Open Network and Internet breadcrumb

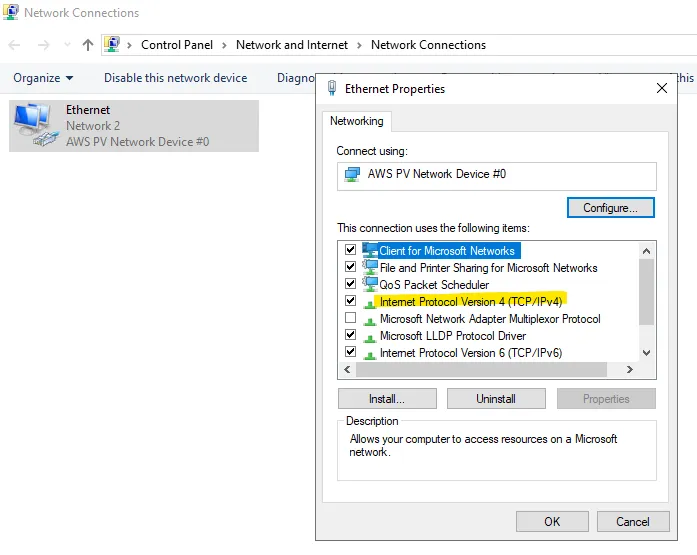pos(292,45)
